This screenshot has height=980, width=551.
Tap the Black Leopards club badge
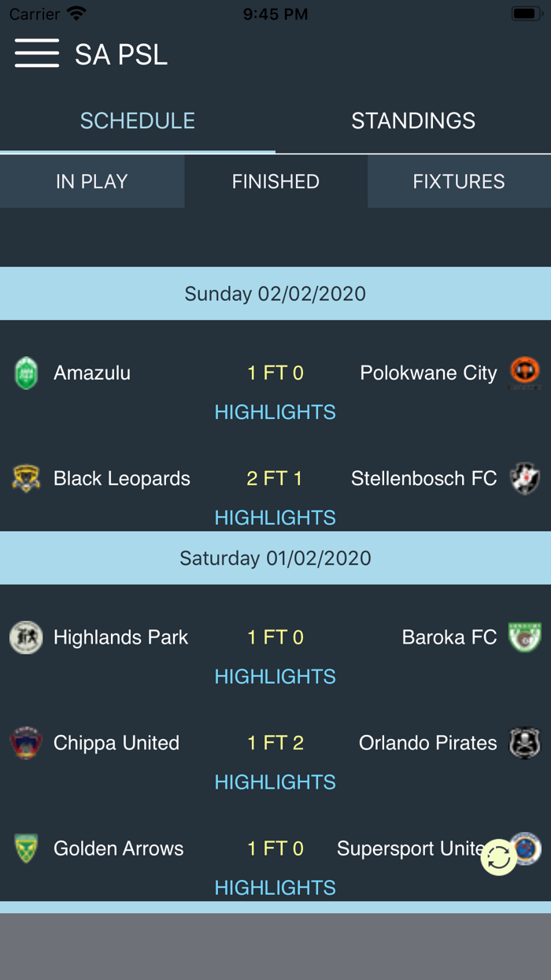[x=26, y=478]
